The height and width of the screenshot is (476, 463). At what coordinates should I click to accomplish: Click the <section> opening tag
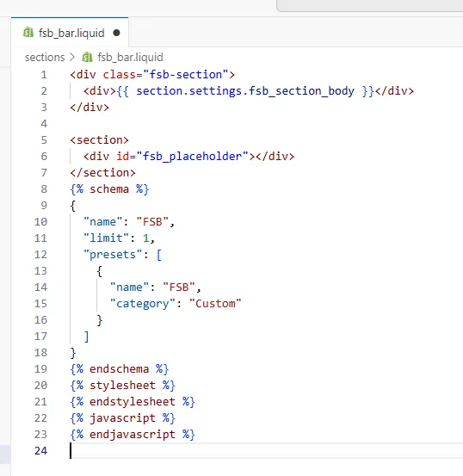[100, 140]
